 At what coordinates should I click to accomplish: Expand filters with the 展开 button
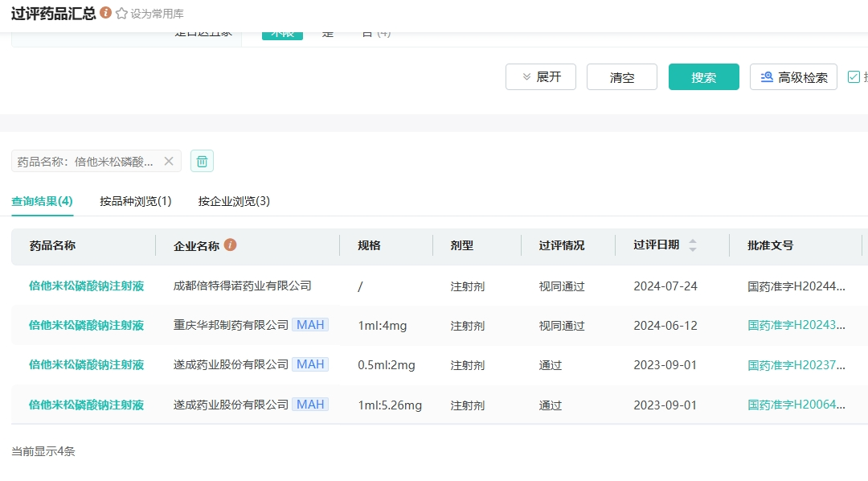click(541, 77)
